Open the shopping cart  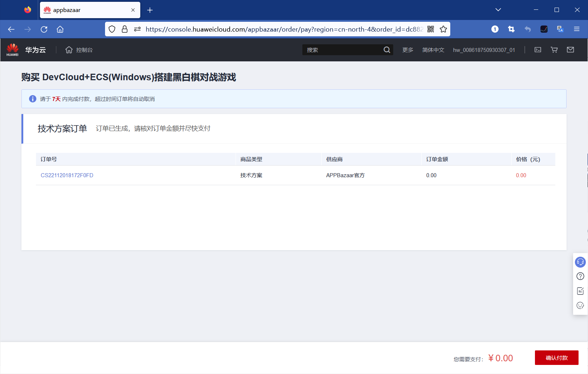click(554, 50)
